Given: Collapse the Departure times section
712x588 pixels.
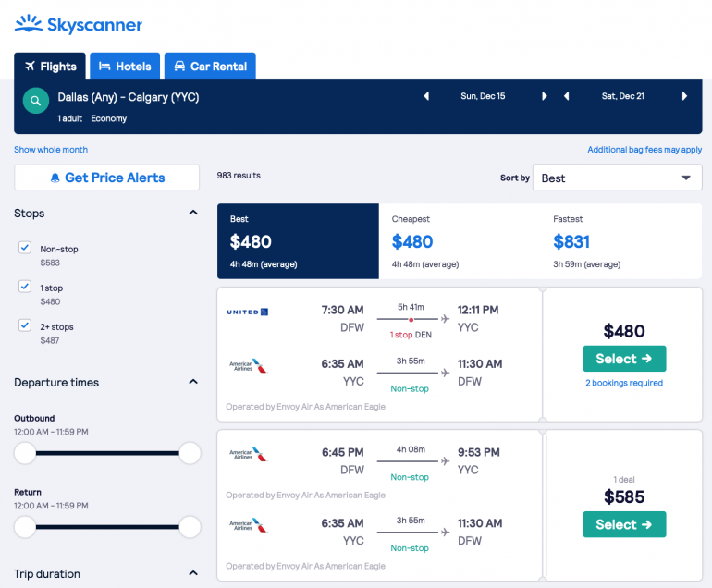Looking at the screenshot, I should [192, 382].
